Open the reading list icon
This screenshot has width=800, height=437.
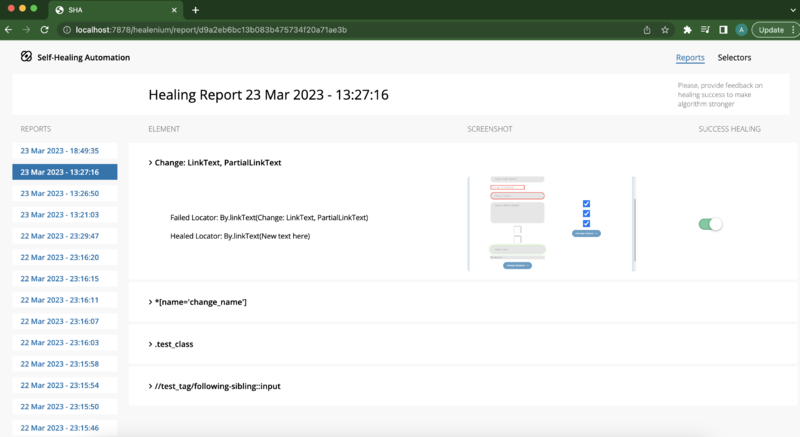[705, 30]
